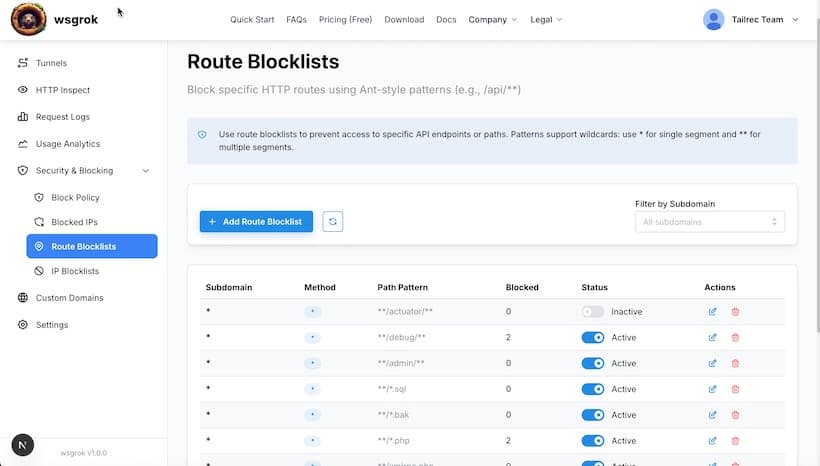Edit the **/*.sql rule

[712, 389]
